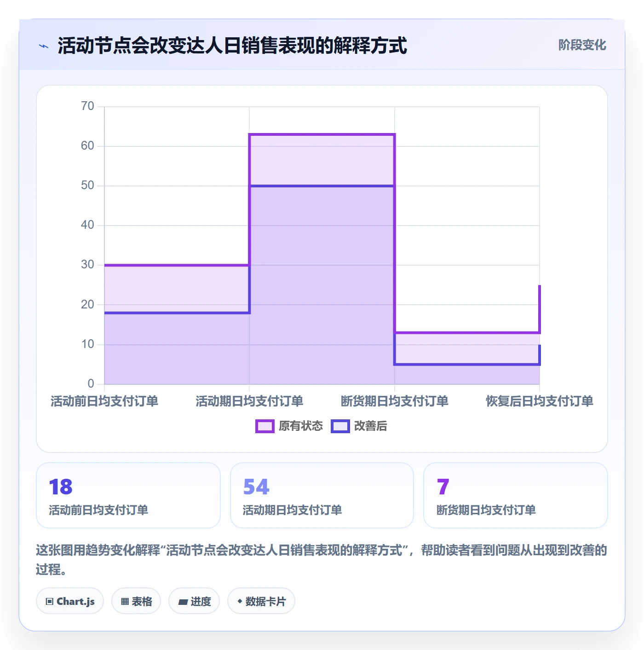Click the x-axis label 断货期日均支付订单
This screenshot has width=644, height=650.
(395, 401)
